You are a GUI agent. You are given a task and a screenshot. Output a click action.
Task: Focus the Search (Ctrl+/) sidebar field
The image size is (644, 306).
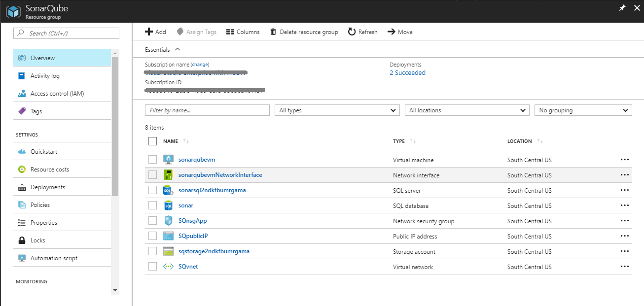66,33
